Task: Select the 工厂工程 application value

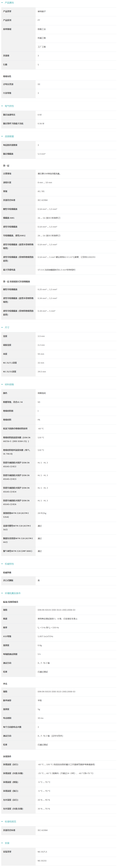Action: 42,47
